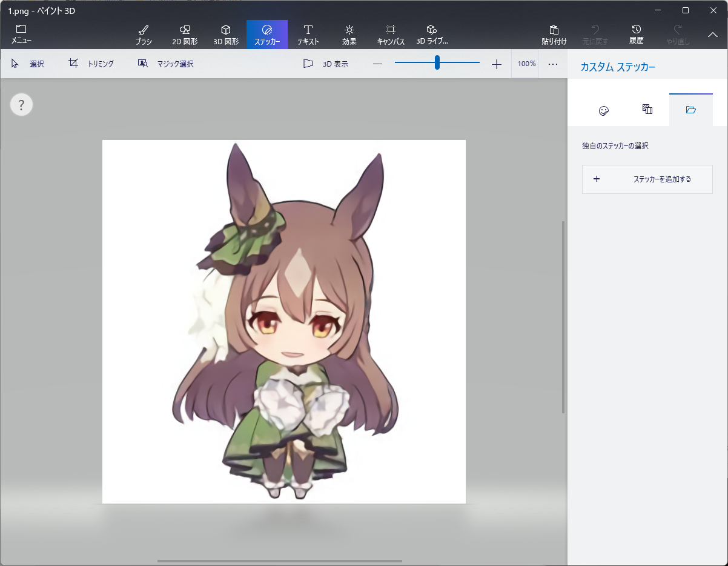This screenshot has width=728, height=566.
Task: Open the 3D shapes (3D 図形) tool
Action: coord(226,35)
